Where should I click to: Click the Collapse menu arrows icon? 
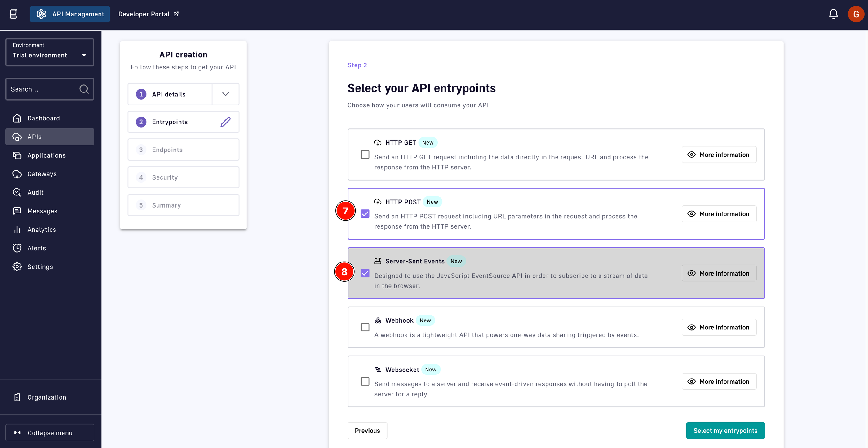18,432
